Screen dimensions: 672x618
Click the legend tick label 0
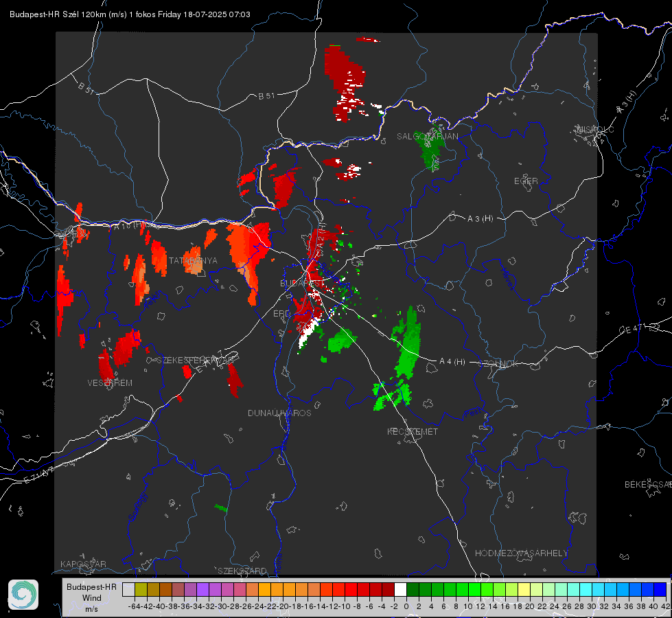pyautogui.click(x=406, y=606)
